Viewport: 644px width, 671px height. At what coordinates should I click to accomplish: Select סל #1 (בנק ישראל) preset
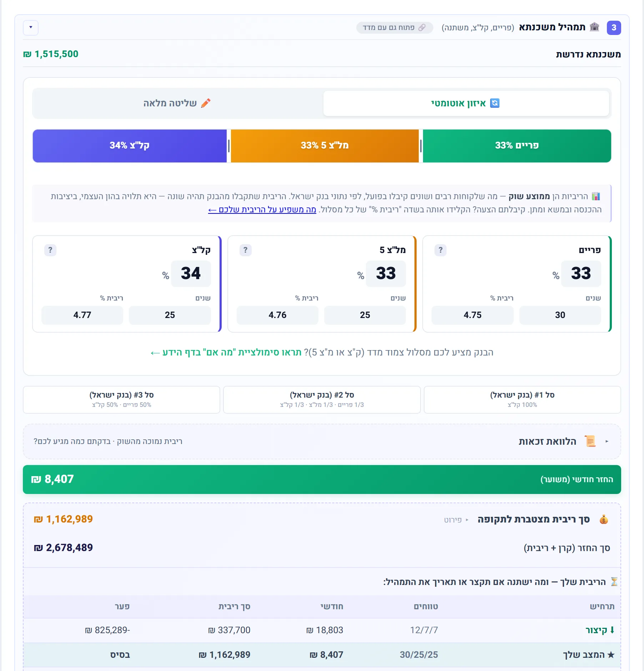522,400
